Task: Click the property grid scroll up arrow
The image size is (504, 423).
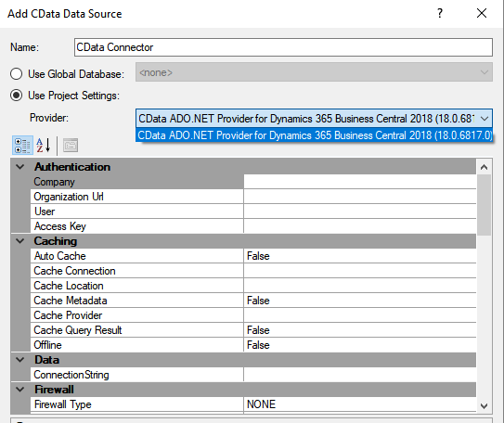Action: pyautogui.click(x=485, y=167)
